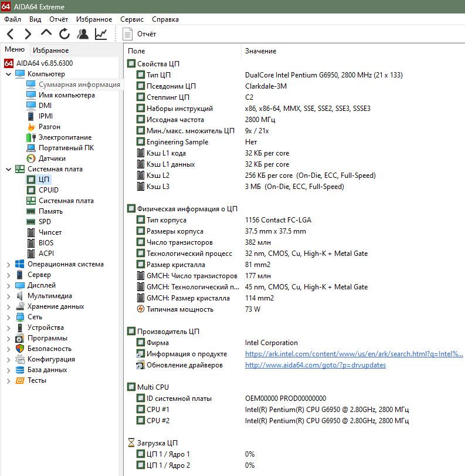
Task: Select the ЦП item in the tree
Action: click(43, 180)
